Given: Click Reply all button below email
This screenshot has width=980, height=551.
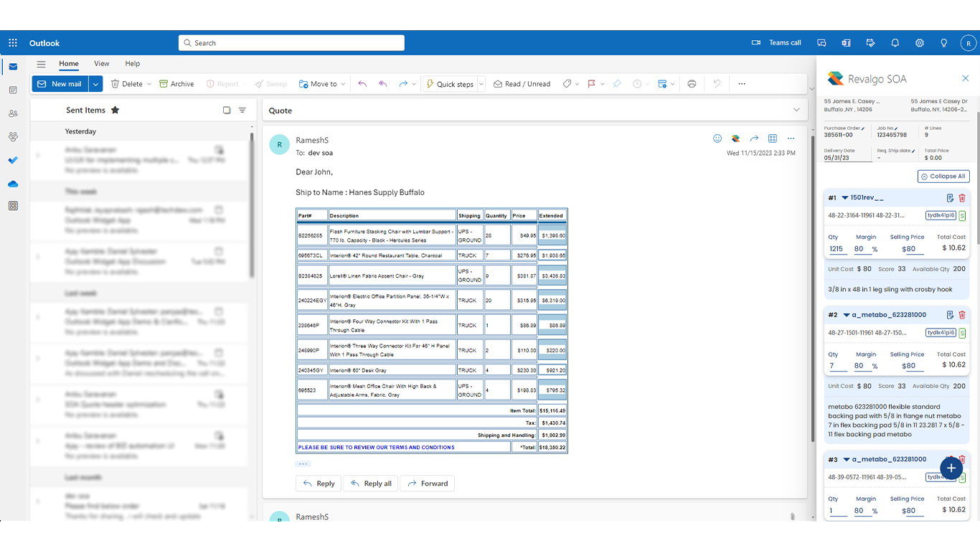Looking at the screenshot, I should [371, 484].
